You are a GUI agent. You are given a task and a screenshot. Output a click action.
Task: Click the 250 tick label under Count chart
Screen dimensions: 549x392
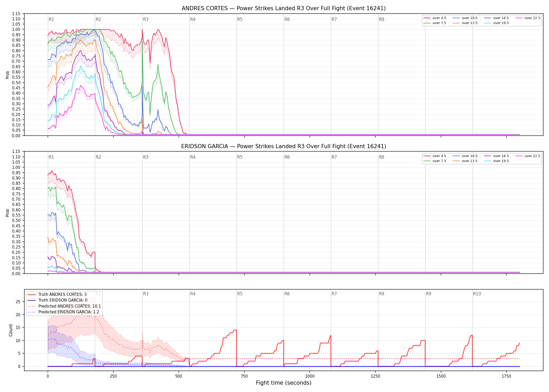point(113,376)
